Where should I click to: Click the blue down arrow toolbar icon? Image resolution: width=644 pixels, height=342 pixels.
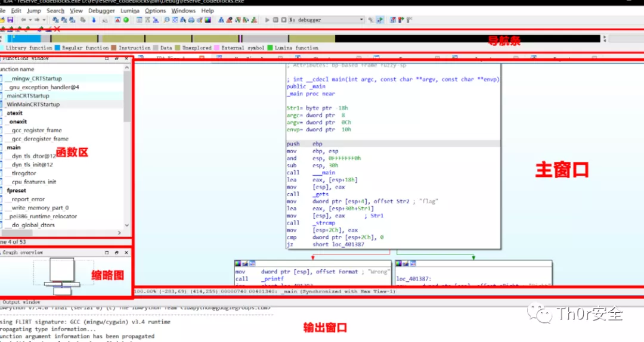(94, 20)
